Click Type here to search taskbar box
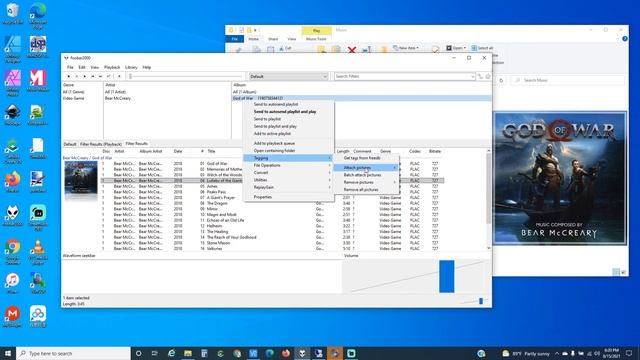The width and height of the screenshot is (640, 360). 73,353
